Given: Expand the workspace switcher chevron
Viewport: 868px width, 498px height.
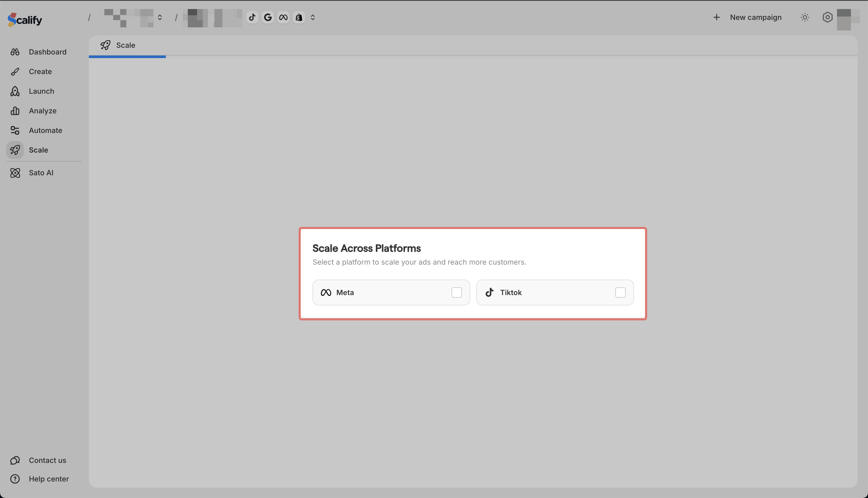Looking at the screenshot, I should click(160, 18).
